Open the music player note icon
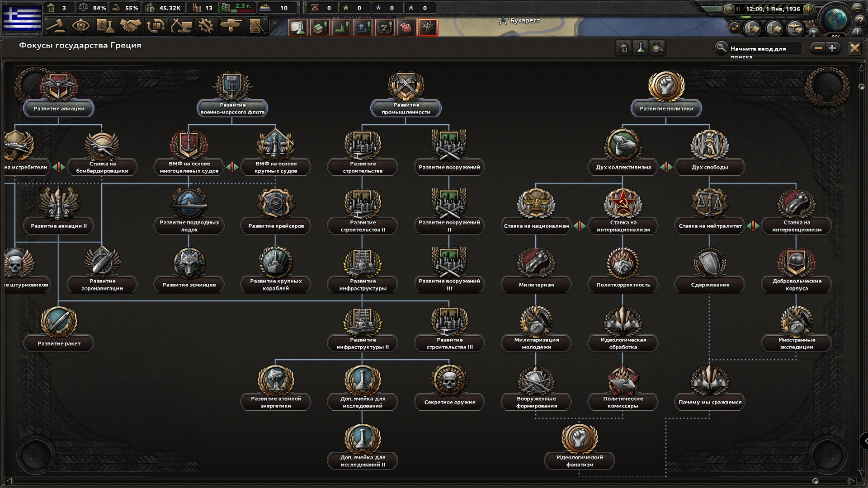The image size is (868, 488). (x=734, y=28)
